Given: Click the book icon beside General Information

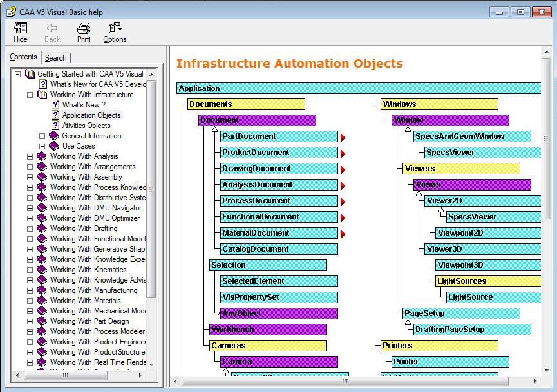Looking at the screenshot, I should [54, 136].
